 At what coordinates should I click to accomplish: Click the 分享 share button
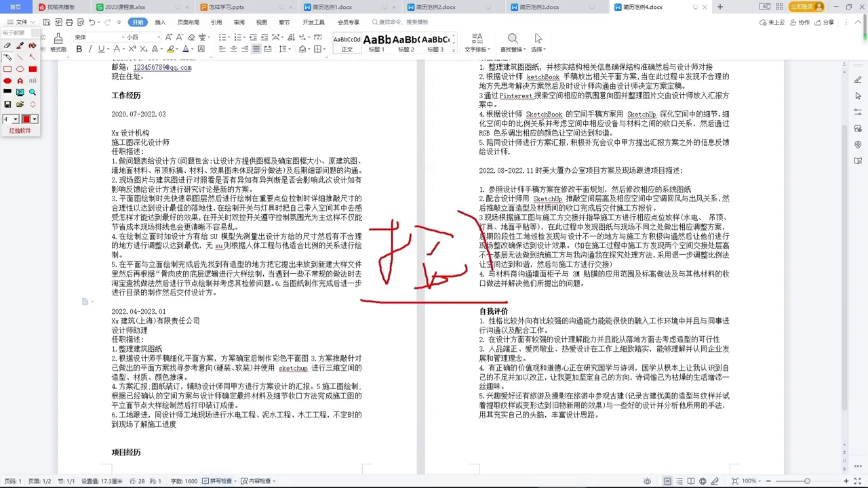(x=824, y=22)
